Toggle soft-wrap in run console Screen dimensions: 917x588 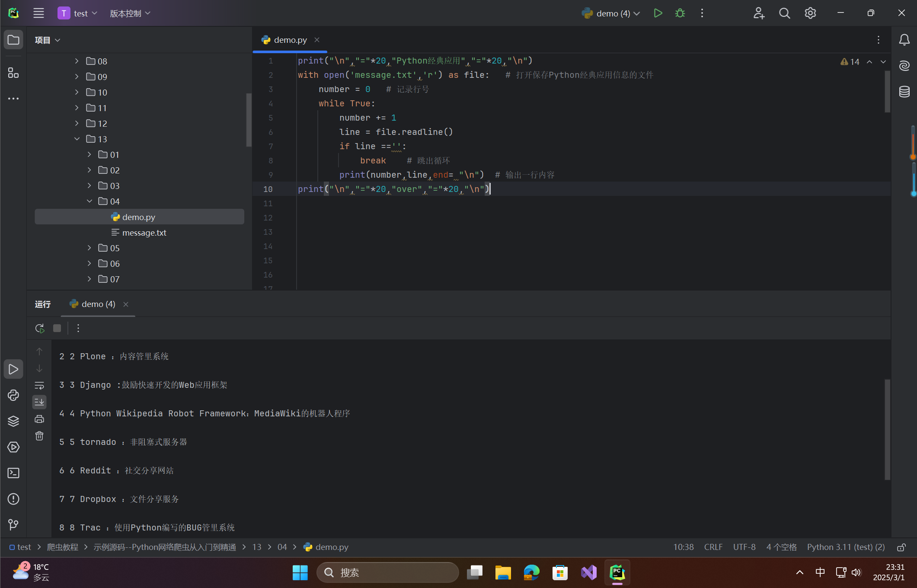pyautogui.click(x=39, y=385)
